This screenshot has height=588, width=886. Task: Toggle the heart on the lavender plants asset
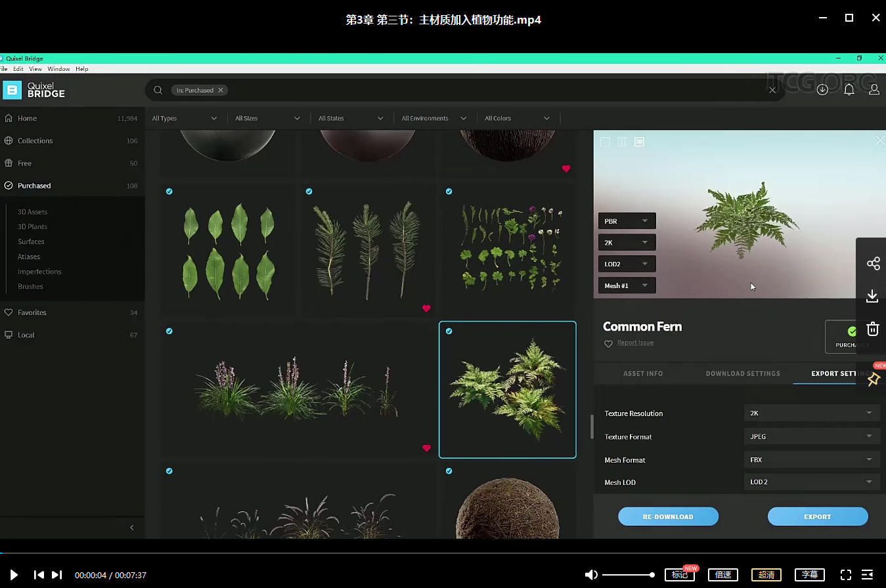pyautogui.click(x=426, y=448)
